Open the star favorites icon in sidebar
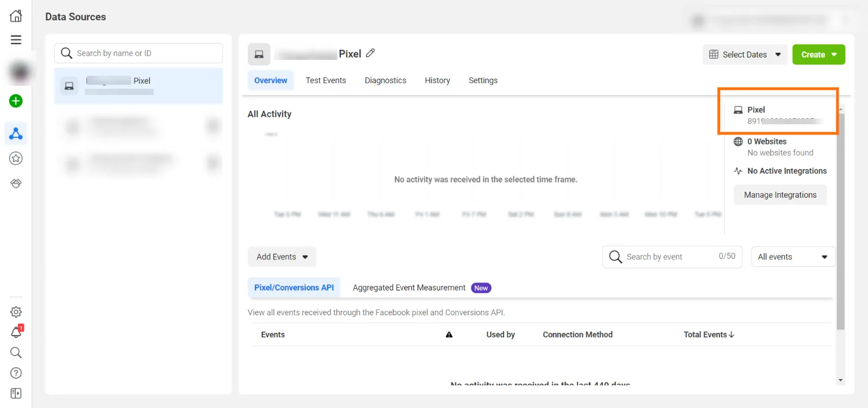This screenshot has width=868, height=408. (15, 158)
